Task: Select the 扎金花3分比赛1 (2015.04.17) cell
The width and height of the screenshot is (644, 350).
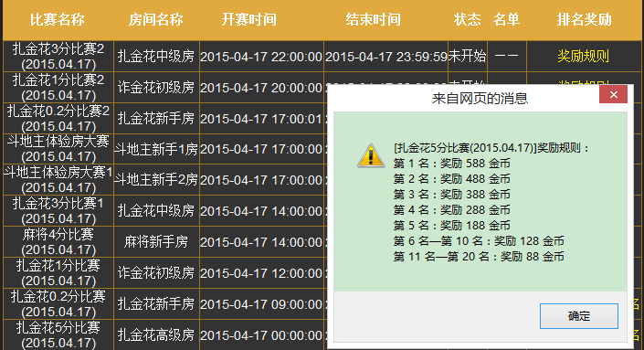Action: (x=58, y=211)
